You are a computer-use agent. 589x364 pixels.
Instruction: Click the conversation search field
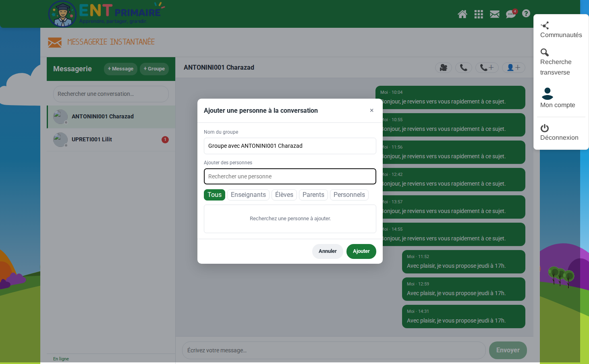click(x=111, y=94)
